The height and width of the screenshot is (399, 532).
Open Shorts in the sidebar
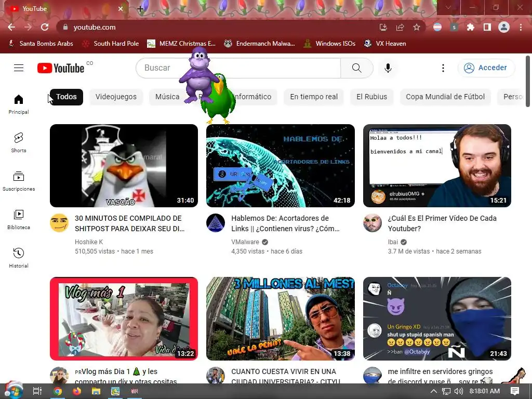pyautogui.click(x=19, y=142)
